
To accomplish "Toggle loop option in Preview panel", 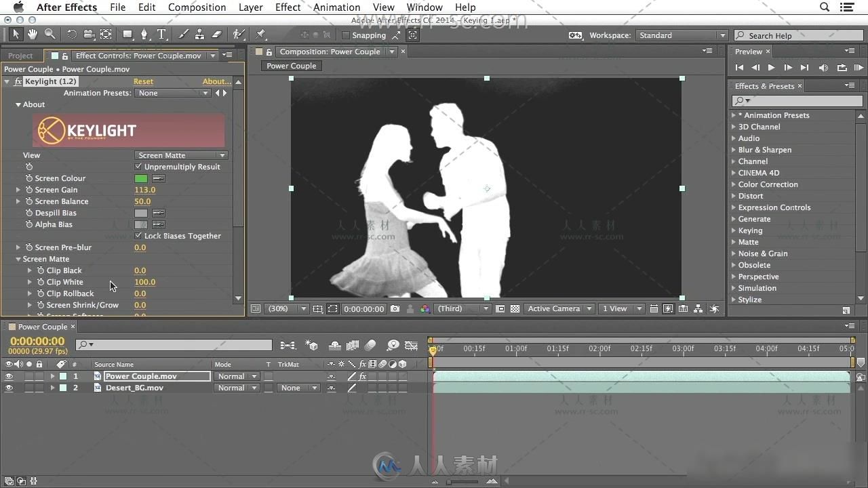I will [x=842, y=68].
